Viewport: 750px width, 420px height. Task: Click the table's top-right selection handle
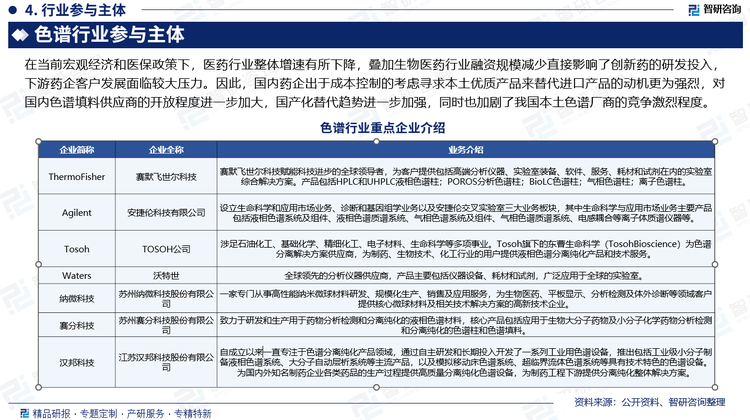pyautogui.click(x=715, y=142)
